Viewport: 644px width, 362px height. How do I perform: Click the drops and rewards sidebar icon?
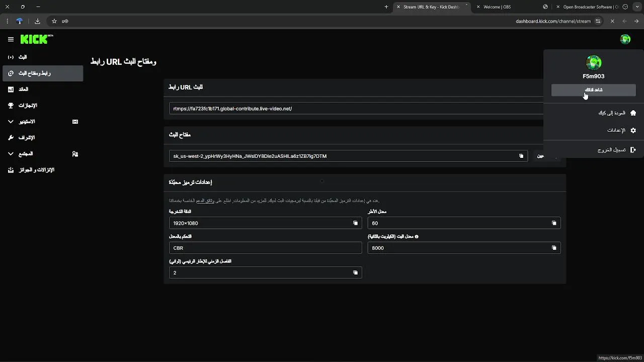(11, 170)
